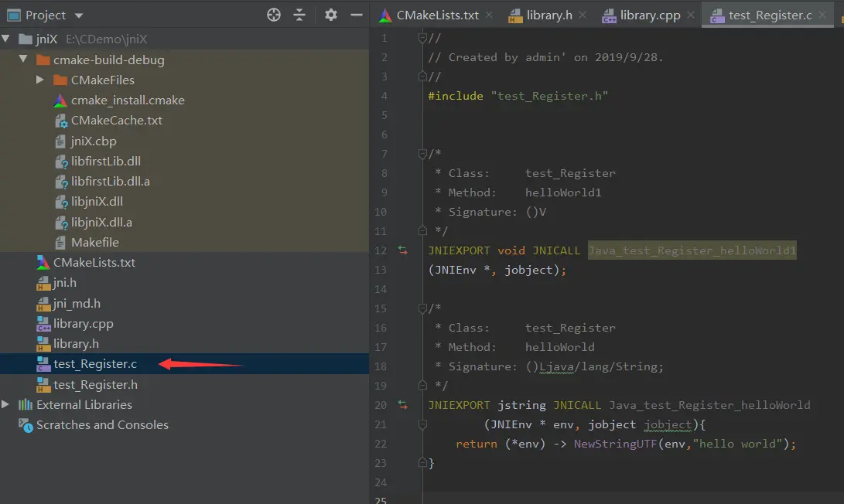Image resolution: width=844 pixels, height=504 pixels.
Task: Click the fold end marker on line 23
Action: (x=422, y=462)
